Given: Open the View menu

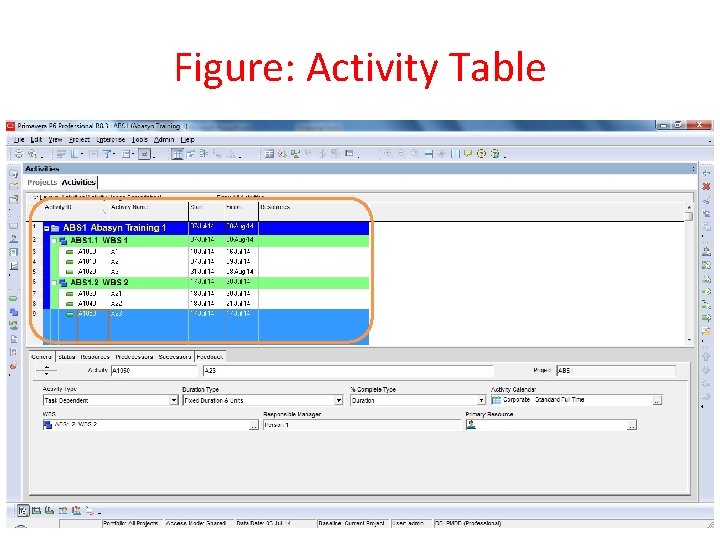Looking at the screenshot, I should 55,140.
